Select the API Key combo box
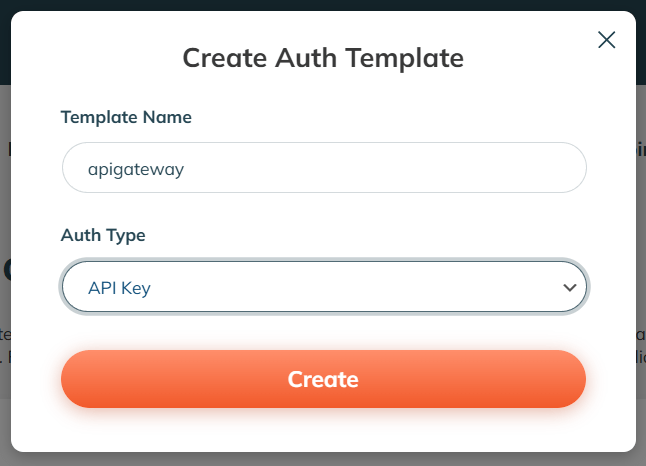The image size is (646, 466). (324, 286)
